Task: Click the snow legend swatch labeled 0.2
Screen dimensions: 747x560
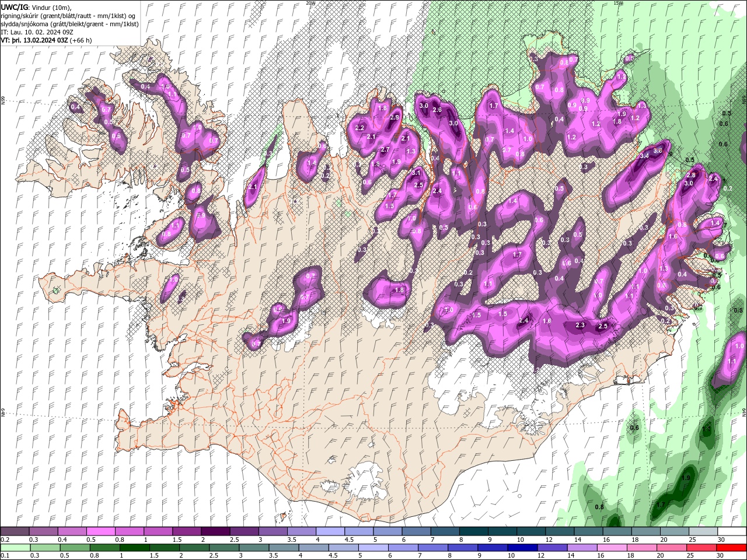Action: pos(15,531)
